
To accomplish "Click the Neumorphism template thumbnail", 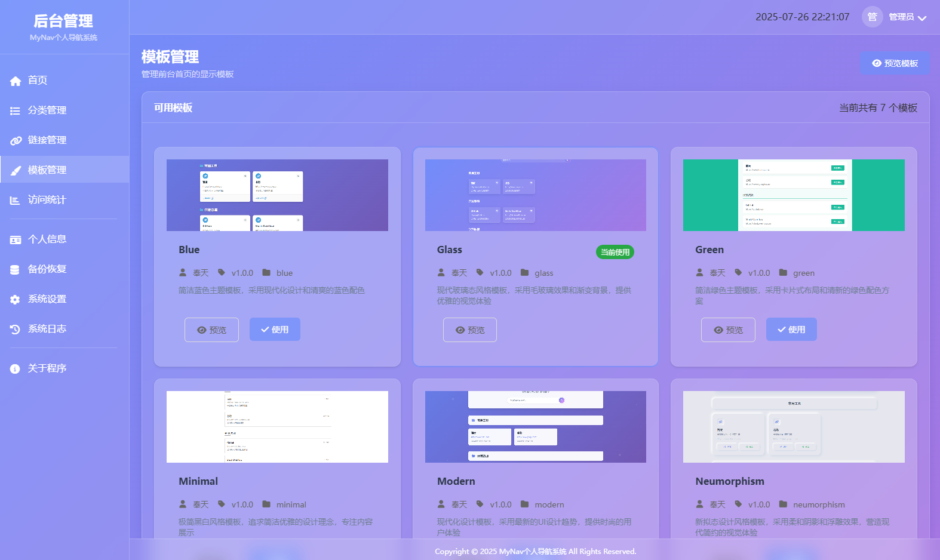I will point(794,427).
